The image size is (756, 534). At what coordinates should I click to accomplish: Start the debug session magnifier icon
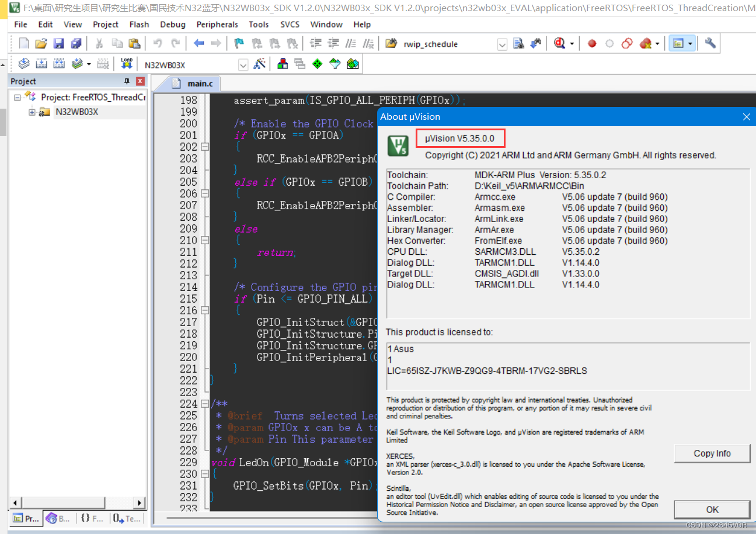(560, 44)
